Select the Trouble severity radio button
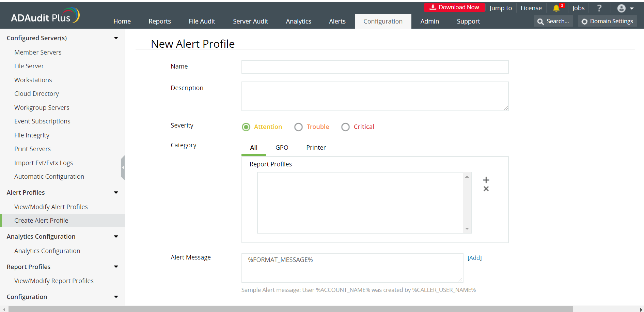Viewport: 644px width, 312px height. (298, 127)
